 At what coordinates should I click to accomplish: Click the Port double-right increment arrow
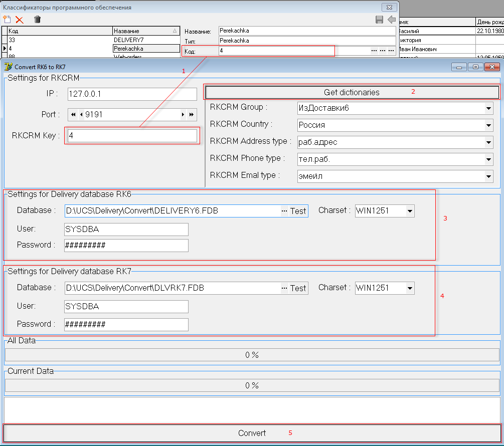pyautogui.click(x=192, y=115)
